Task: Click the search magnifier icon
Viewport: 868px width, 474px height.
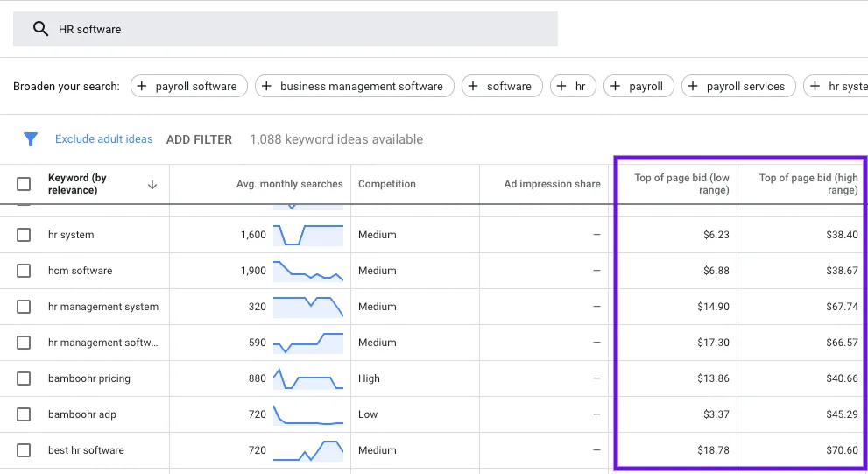Action: pyautogui.click(x=40, y=29)
